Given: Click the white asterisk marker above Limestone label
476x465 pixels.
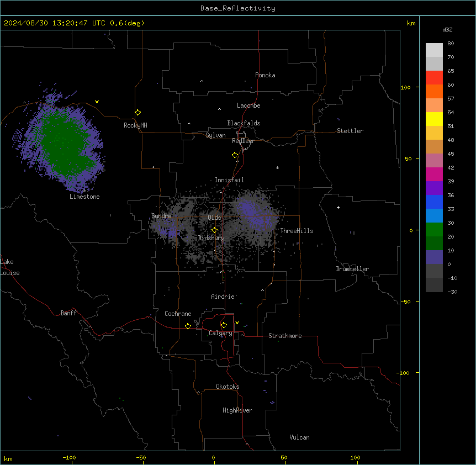Looking at the screenshot, I should click(x=84, y=191).
